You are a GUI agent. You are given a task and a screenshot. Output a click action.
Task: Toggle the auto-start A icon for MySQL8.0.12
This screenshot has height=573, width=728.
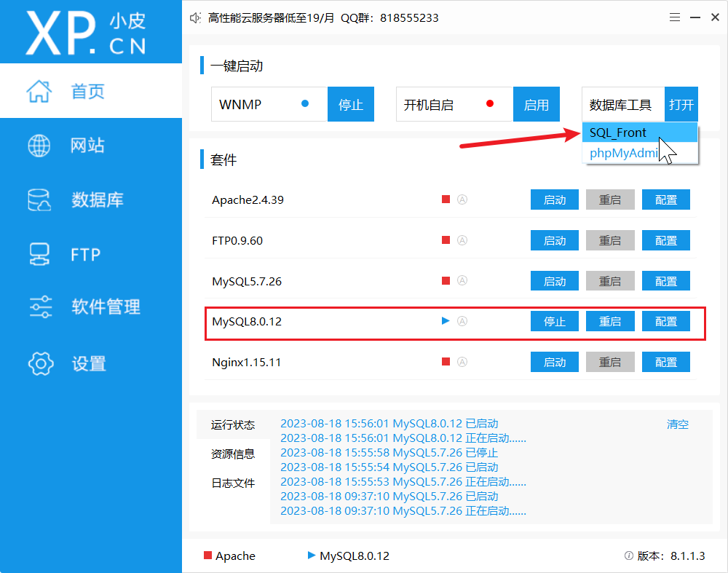(462, 321)
